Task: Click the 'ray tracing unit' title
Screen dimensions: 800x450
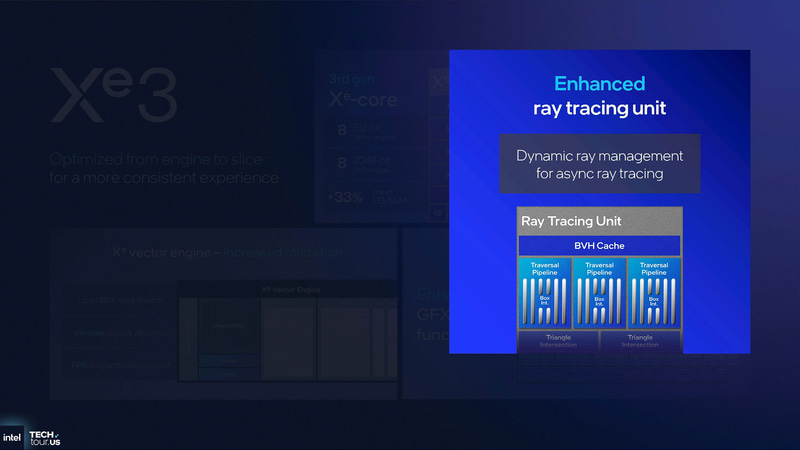Action: point(599,108)
